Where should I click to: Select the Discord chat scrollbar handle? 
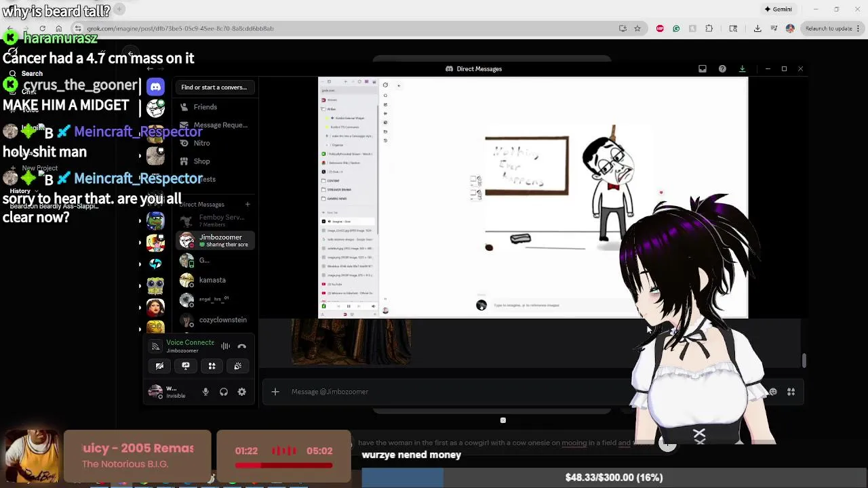point(804,361)
